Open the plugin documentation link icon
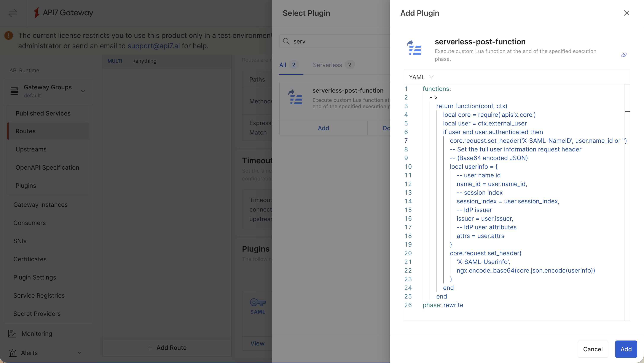The height and width of the screenshot is (363, 644). coord(623,55)
